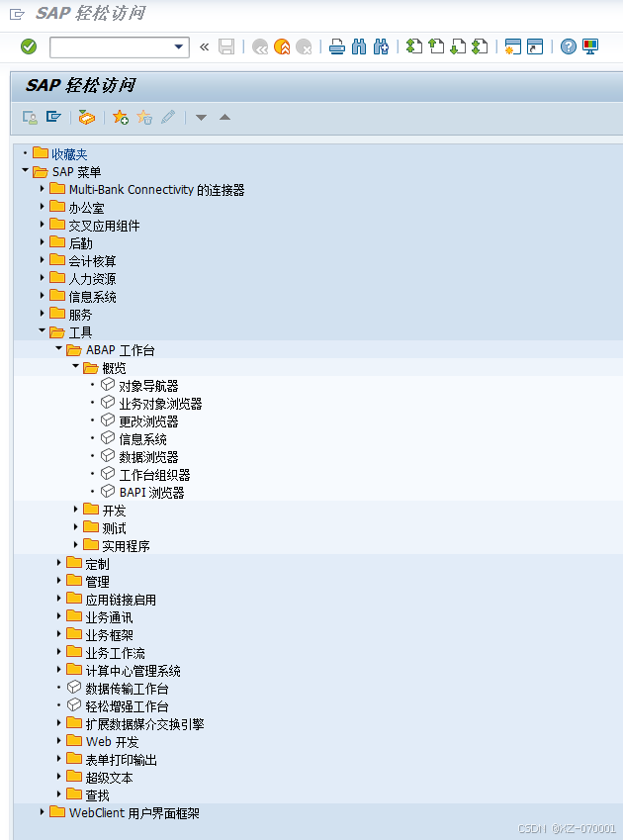623x840 pixels.
Task: Expand the 交叉应用组件 folder
Action: coord(43,224)
